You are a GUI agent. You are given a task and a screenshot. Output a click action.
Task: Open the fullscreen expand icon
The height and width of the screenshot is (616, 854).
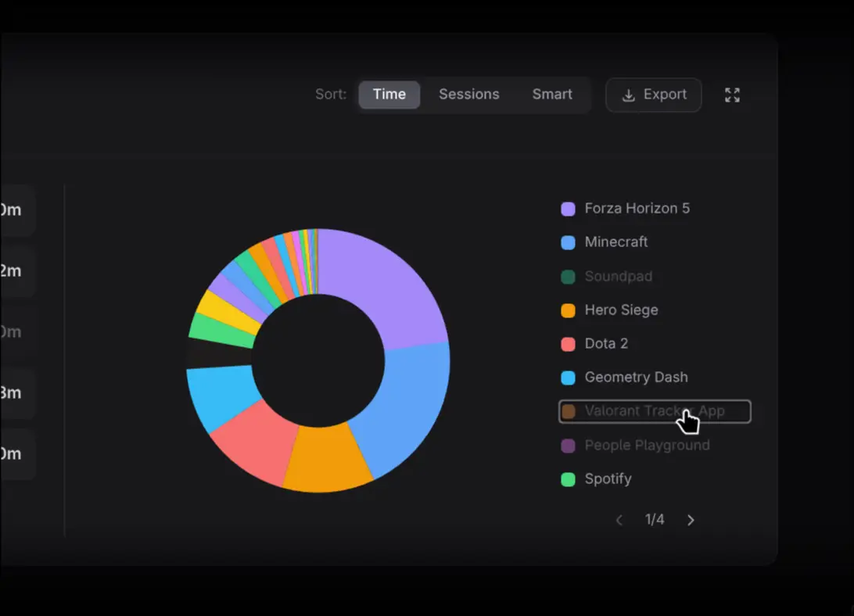733,95
